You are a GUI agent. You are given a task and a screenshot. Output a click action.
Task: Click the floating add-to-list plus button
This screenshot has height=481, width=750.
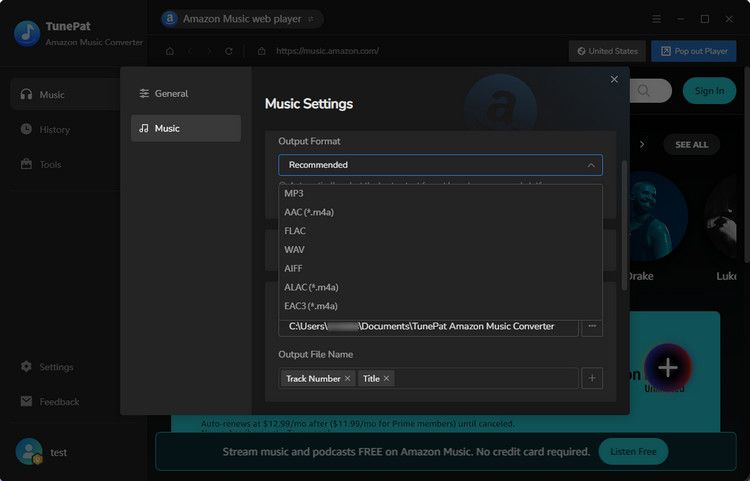[668, 368]
